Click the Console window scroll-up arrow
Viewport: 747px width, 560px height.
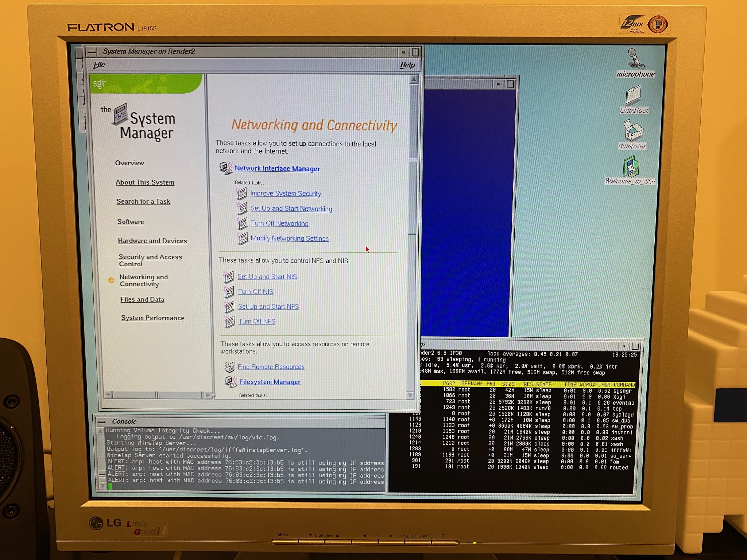(100, 431)
